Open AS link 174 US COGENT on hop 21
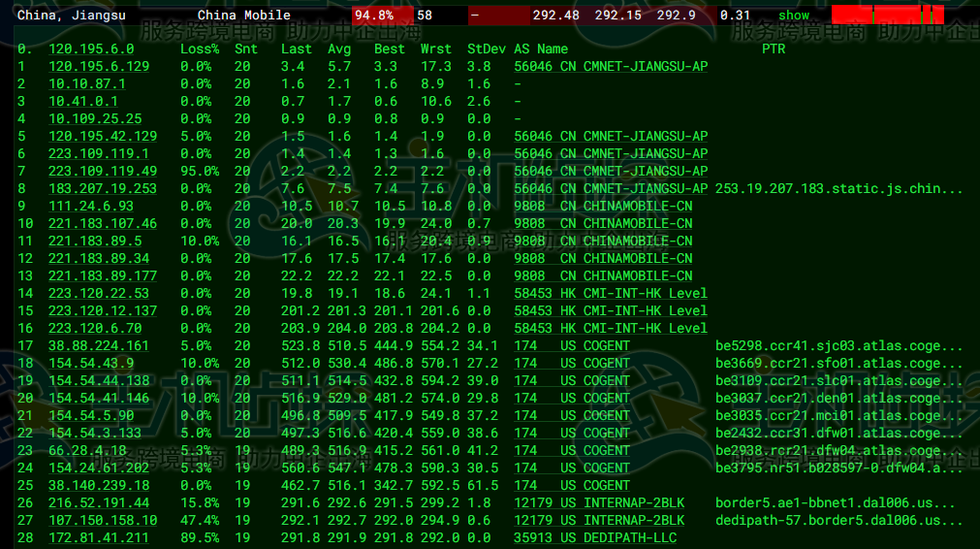980x549 pixels. [x=572, y=416]
